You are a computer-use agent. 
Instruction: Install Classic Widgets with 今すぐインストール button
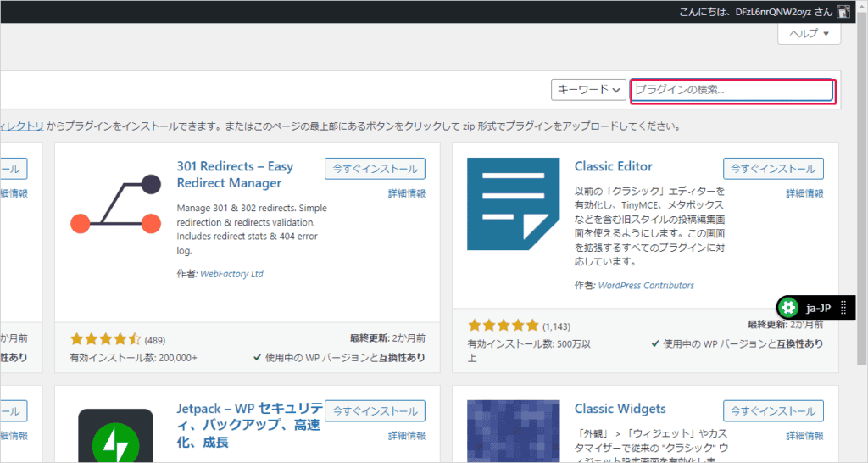[773, 411]
